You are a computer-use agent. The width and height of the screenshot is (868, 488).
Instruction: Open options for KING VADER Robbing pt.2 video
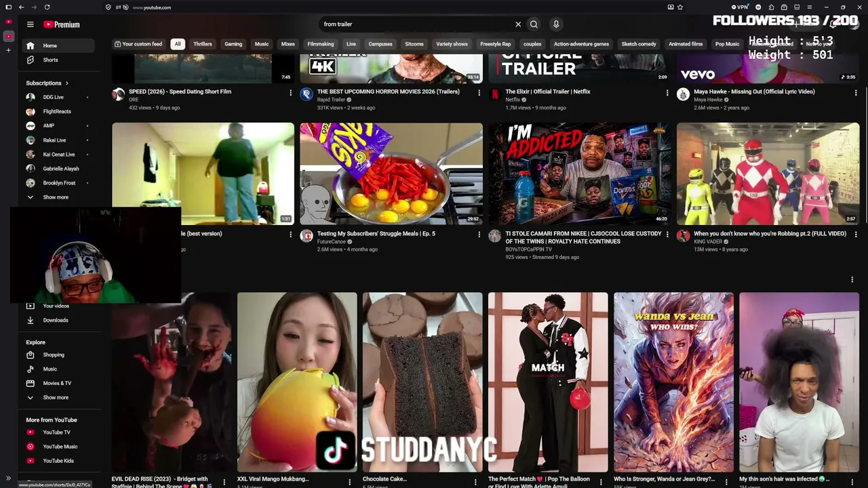pyautogui.click(x=856, y=235)
